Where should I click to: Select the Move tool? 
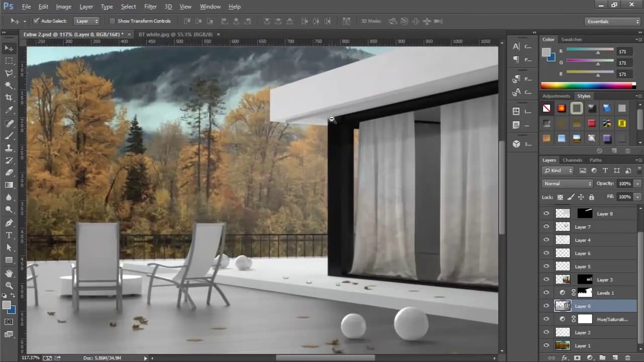9,48
